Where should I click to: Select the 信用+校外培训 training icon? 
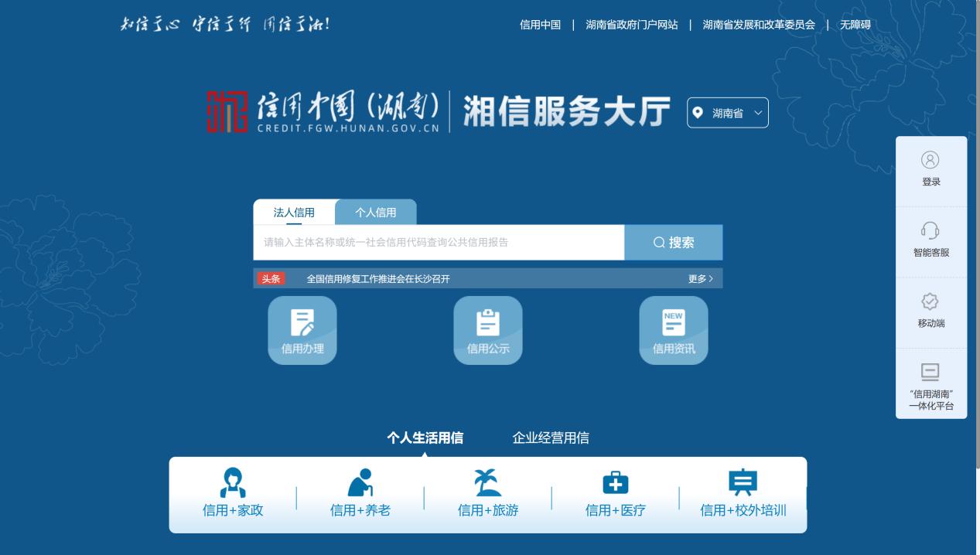[743, 493]
